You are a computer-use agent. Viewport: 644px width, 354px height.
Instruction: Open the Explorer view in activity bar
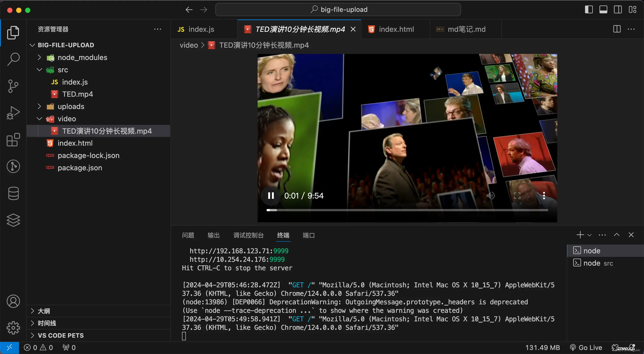click(13, 32)
